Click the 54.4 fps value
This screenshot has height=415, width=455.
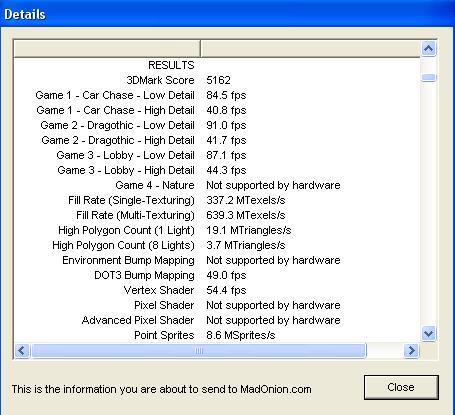click(x=226, y=290)
